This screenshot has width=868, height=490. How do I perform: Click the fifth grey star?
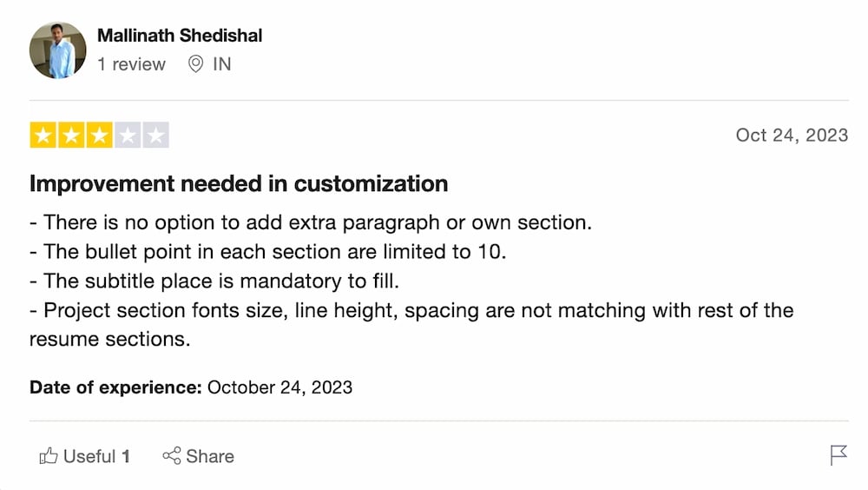pyautogui.click(x=156, y=136)
